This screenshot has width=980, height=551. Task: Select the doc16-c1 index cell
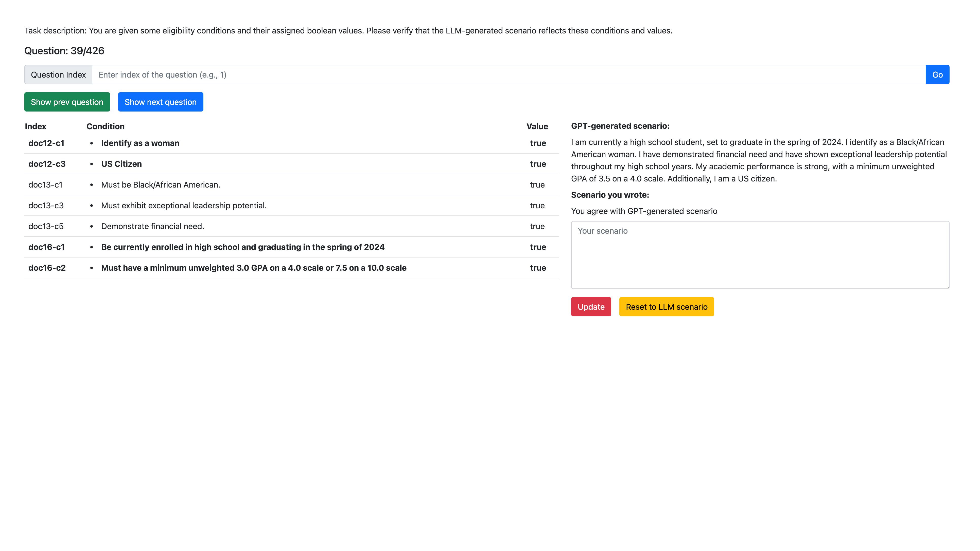pos(46,247)
